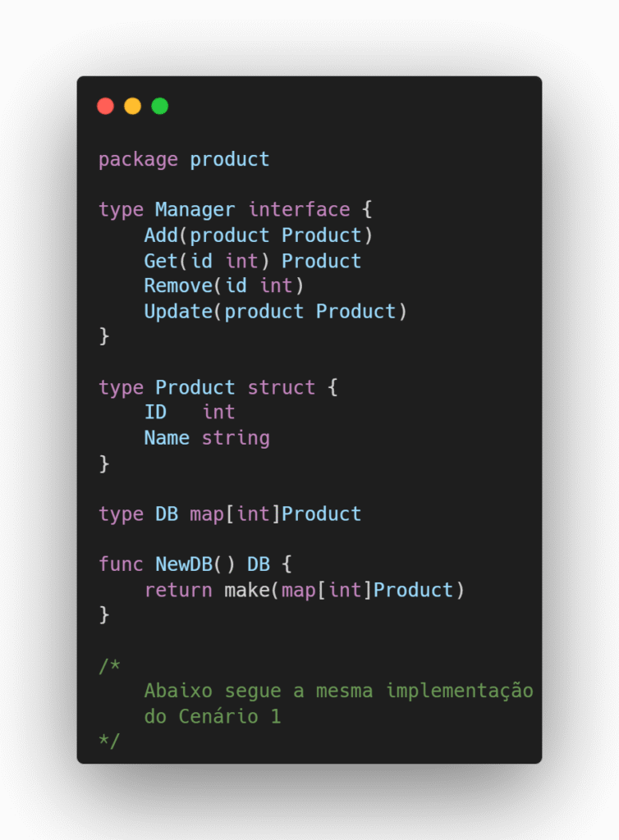Click the red close dot
This screenshot has width=619, height=840.
(x=105, y=106)
